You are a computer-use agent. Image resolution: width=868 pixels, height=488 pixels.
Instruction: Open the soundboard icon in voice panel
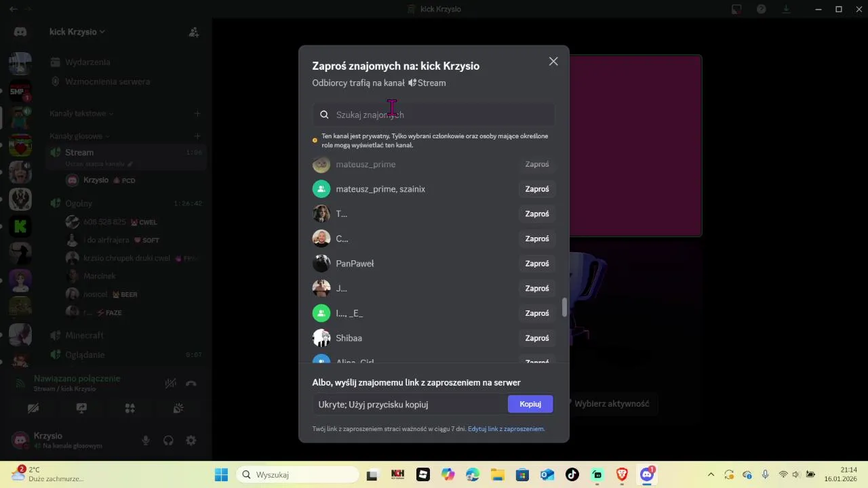pos(178,408)
